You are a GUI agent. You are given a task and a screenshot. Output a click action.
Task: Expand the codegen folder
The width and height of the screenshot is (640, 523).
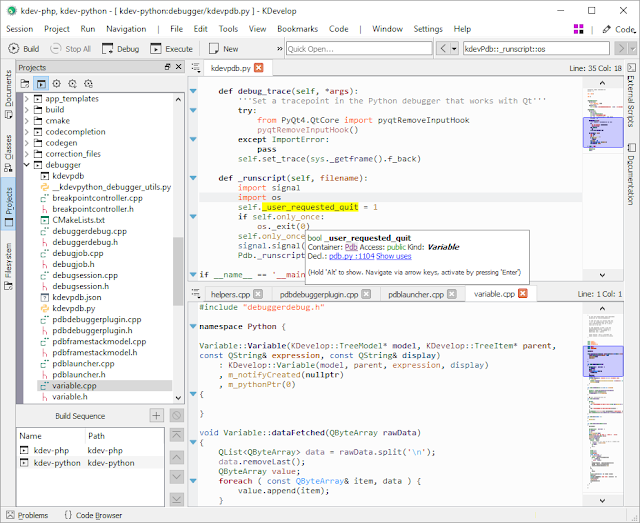[x=27, y=143]
